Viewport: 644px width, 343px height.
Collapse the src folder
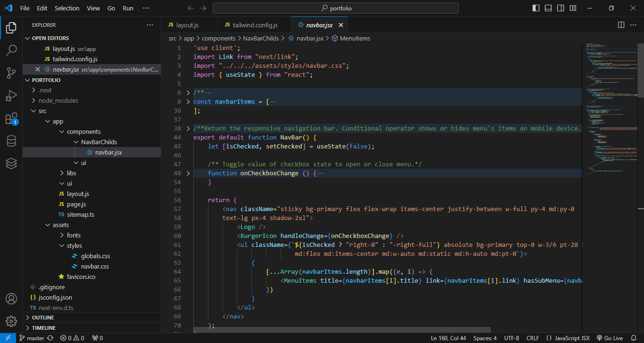(92, 111)
